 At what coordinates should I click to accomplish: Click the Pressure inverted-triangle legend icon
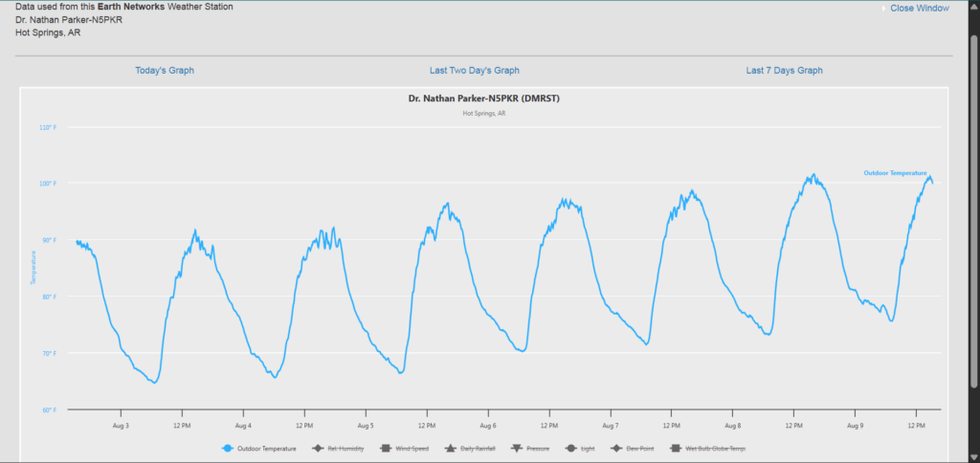[x=517, y=448]
